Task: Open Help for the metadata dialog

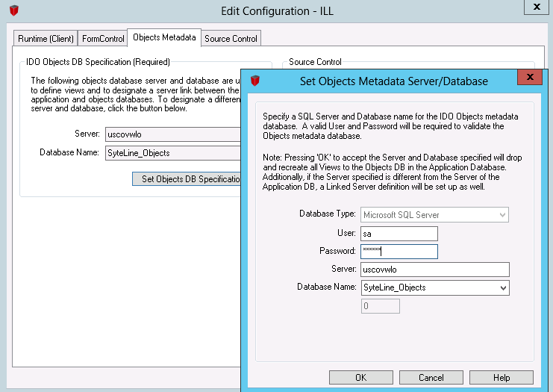Action: tap(501, 378)
